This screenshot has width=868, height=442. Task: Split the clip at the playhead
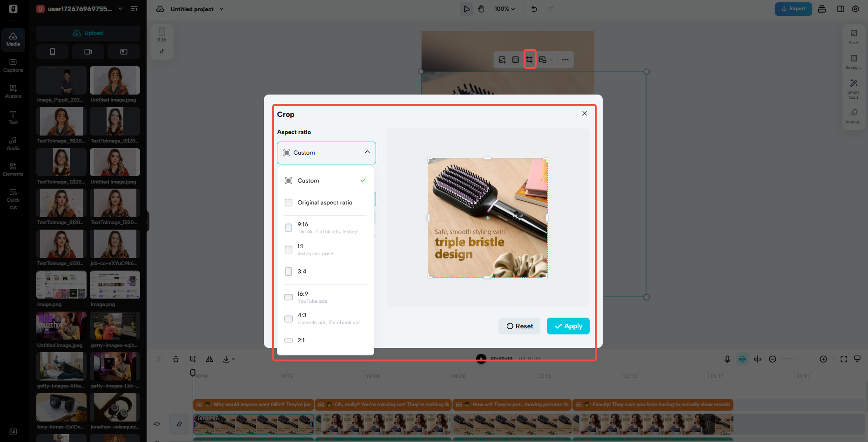[159, 359]
